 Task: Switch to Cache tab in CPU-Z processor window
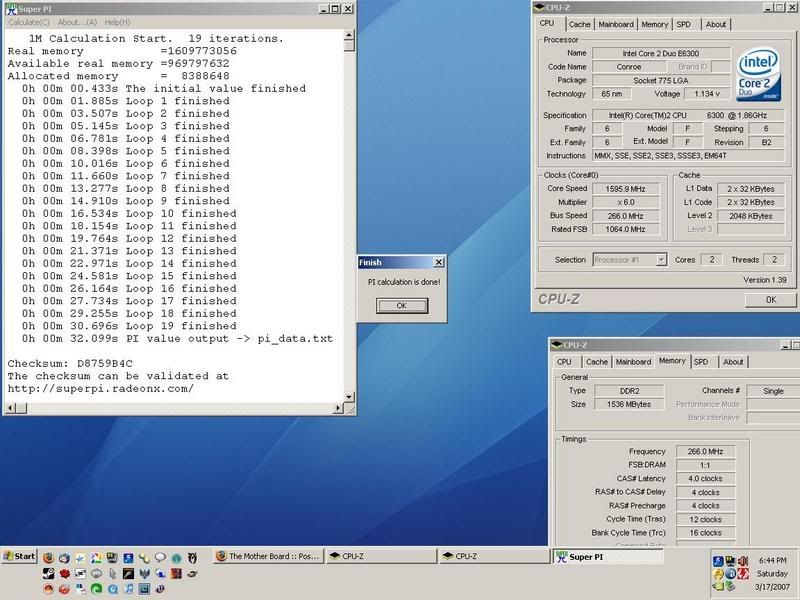click(579, 24)
